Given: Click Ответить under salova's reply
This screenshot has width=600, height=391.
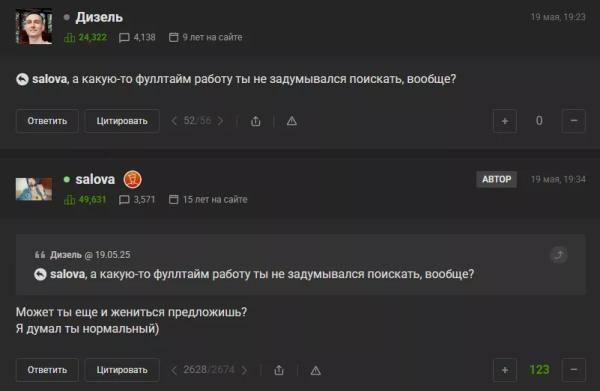Looking at the screenshot, I should click(x=47, y=370).
